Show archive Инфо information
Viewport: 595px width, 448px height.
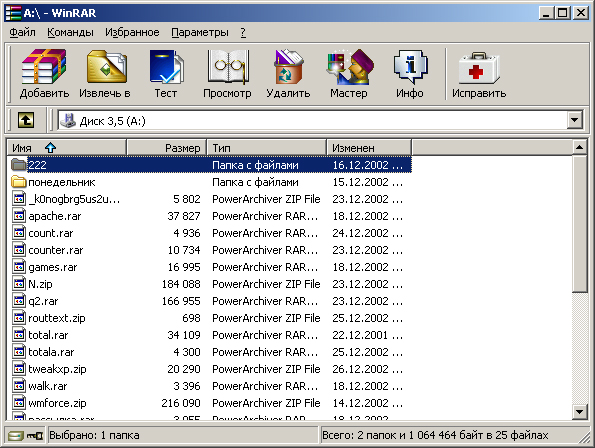pyautogui.click(x=410, y=74)
